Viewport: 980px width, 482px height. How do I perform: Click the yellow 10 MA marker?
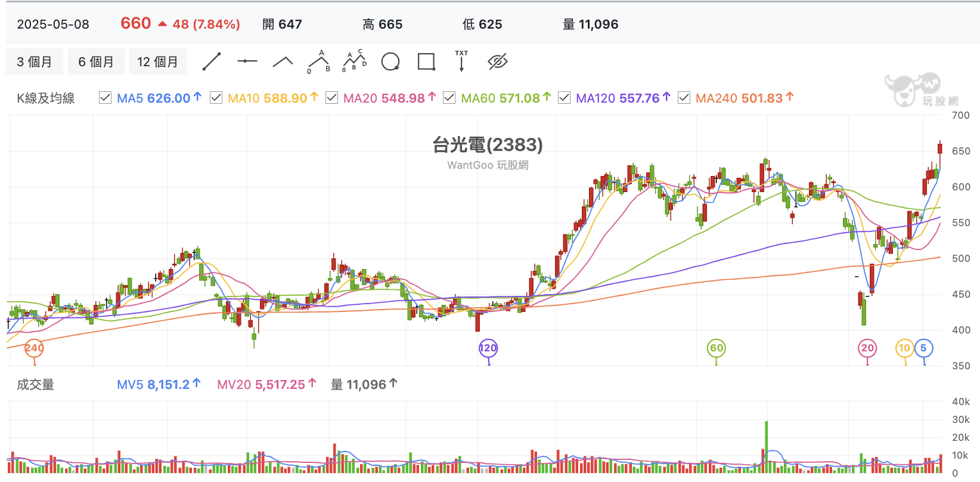(905, 348)
